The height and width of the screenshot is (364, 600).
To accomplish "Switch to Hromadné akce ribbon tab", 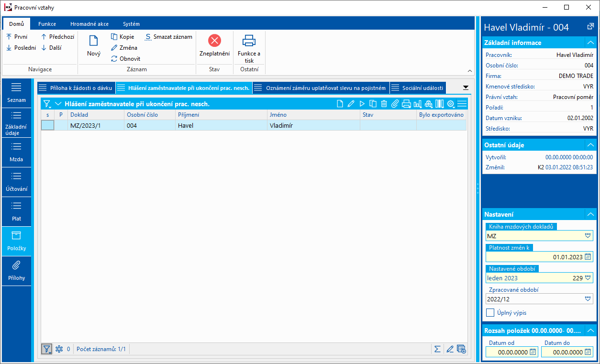I will coord(89,24).
